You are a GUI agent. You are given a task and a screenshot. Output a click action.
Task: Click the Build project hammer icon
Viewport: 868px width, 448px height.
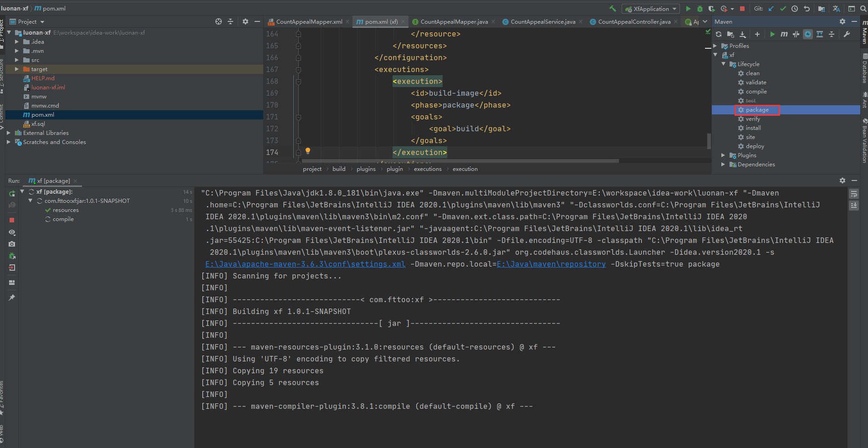point(613,9)
